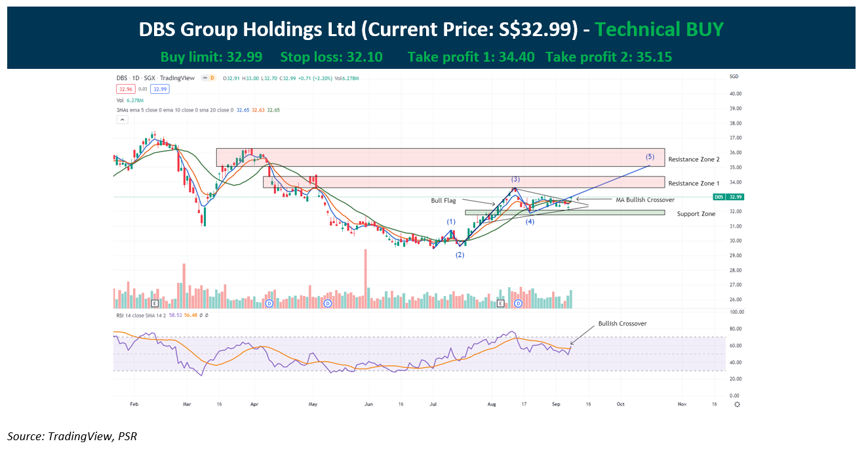
Task: Click the earnings E marker near February
Action: tap(155, 304)
